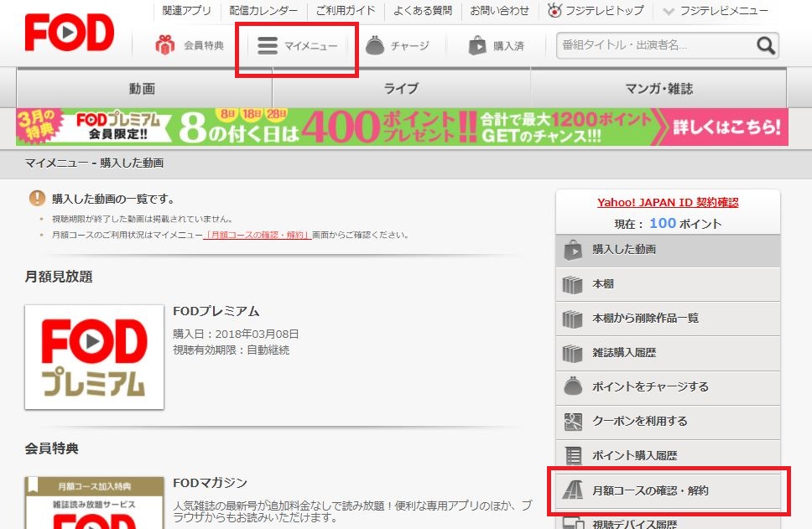The image size is (812, 529).
Task: Click the purse icon beside ポイントをチャージする
Action: (573, 386)
